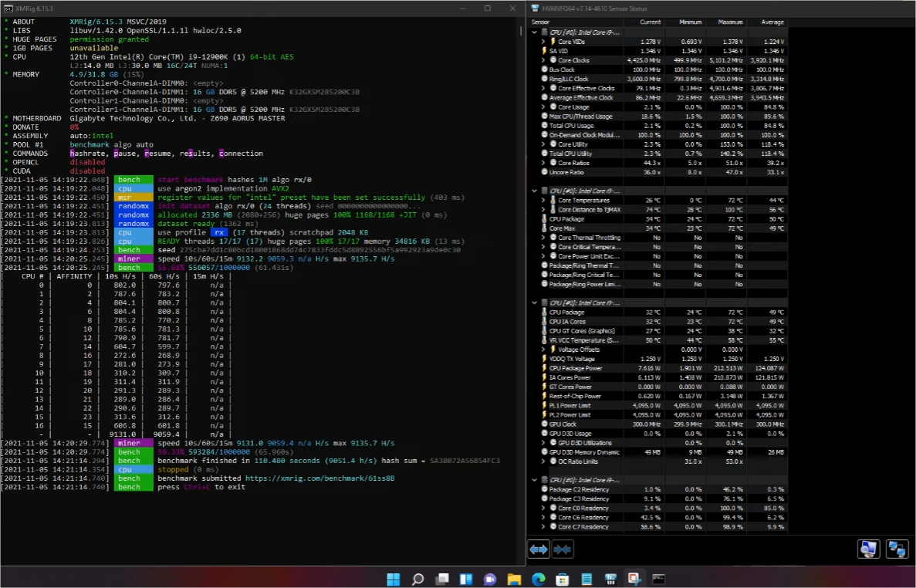Click the Snipping Tool icon on the taskbar
The width and height of the screenshot is (916, 588).
[x=634, y=579]
